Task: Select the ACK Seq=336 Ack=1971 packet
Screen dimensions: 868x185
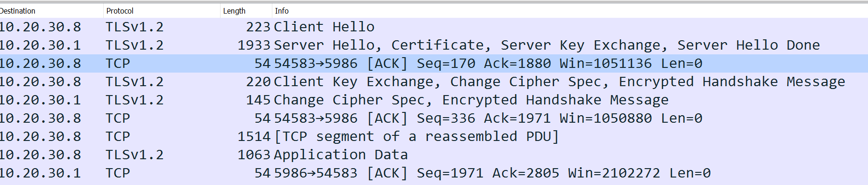Action: tap(434, 118)
